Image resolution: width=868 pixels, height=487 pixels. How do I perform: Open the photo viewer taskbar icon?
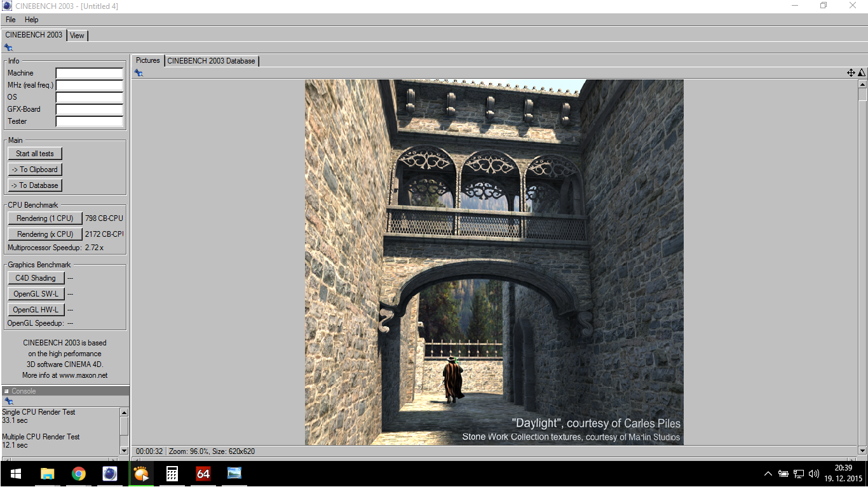[234, 474]
